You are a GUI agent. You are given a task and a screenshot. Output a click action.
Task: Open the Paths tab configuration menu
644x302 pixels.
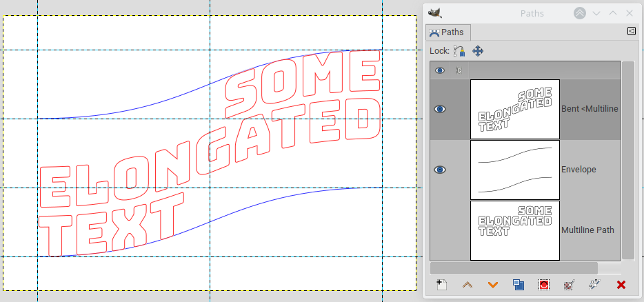[x=631, y=31]
